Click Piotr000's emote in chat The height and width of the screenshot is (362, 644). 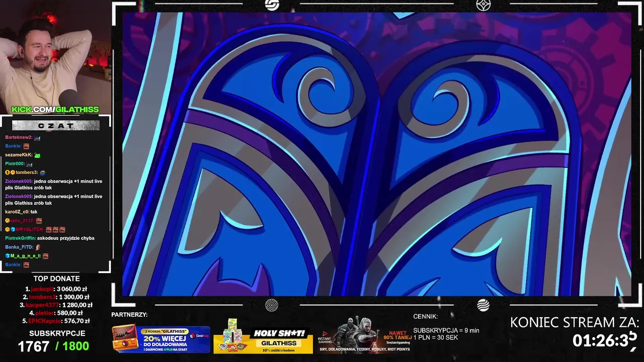(29, 164)
